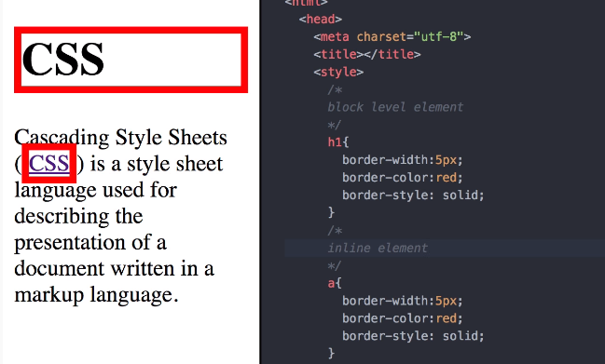Click border-color:red in the a rule
The image size is (605, 364).
click(x=403, y=318)
